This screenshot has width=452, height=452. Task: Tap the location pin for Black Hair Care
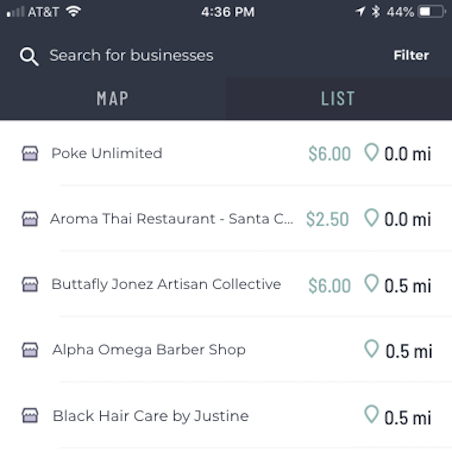tap(371, 414)
